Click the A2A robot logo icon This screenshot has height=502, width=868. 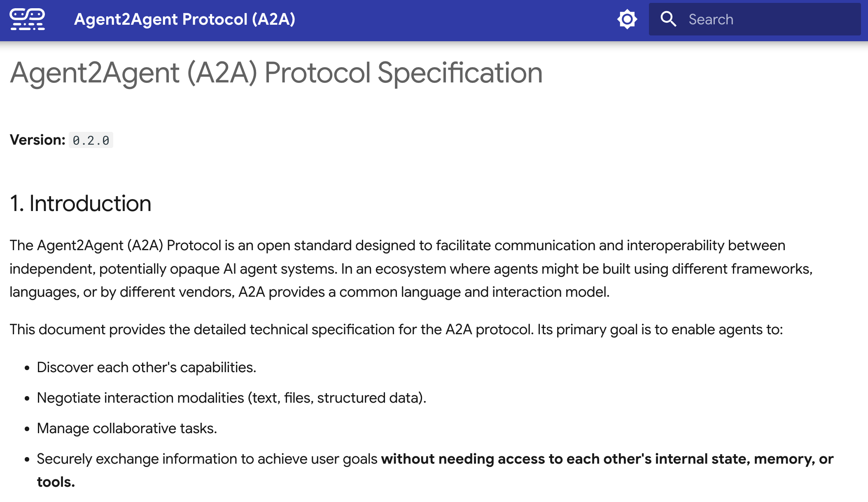27,19
